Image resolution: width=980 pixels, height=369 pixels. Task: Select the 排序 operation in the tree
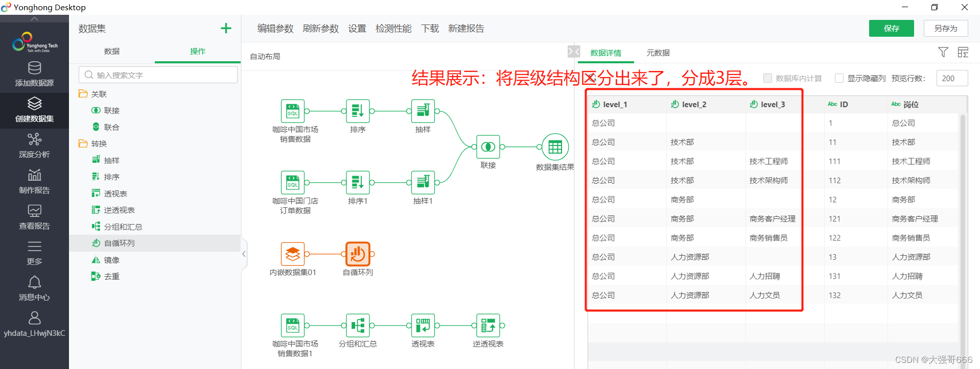[112, 177]
